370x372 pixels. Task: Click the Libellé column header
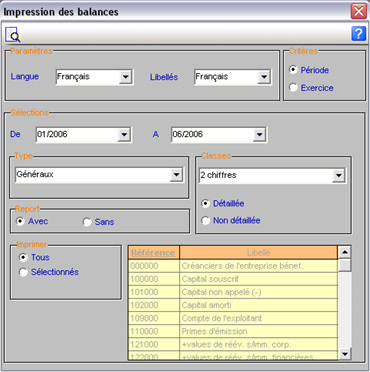259,253
